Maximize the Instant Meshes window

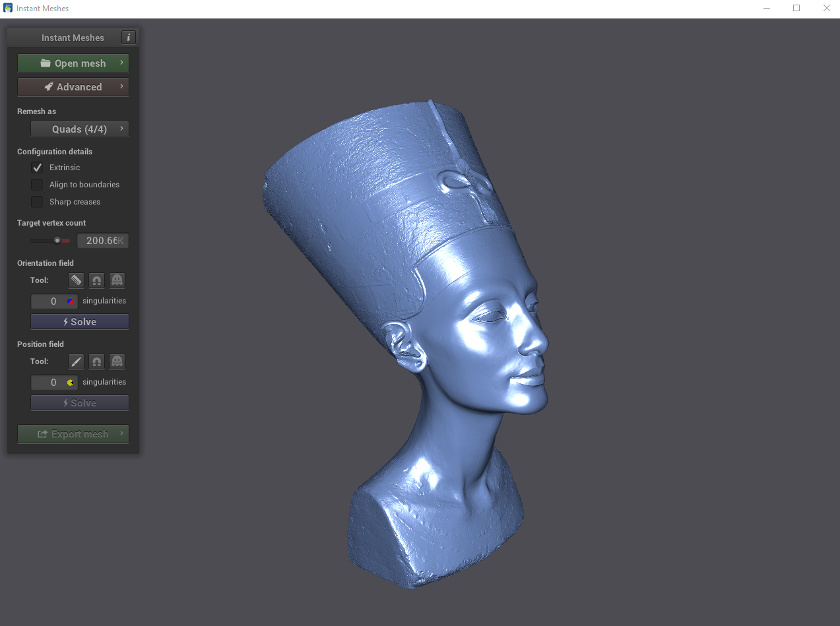pyautogui.click(x=796, y=8)
